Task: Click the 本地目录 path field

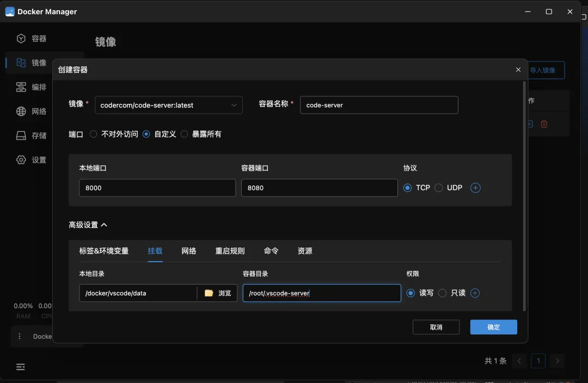Action: [138, 293]
